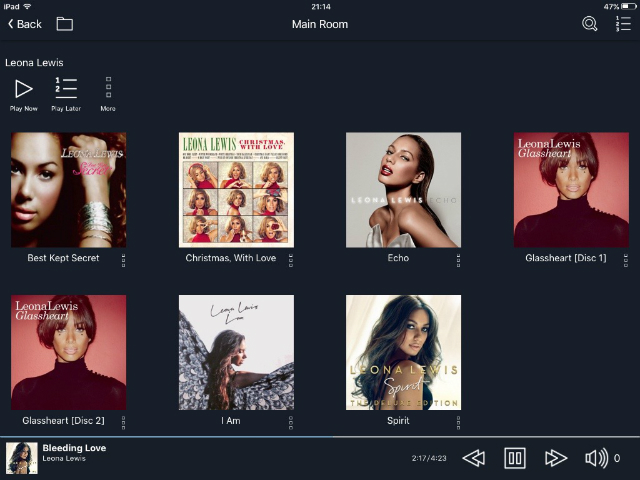Click the 'Christmas, With Love' album title

pyautogui.click(x=231, y=258)
